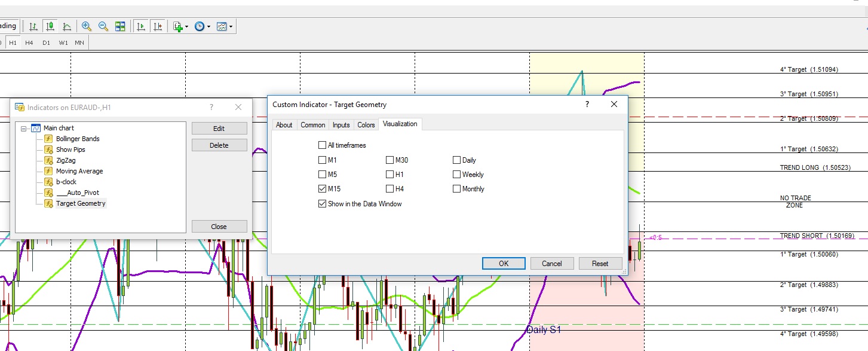Toggle the auto scroll chart icon
This screenshot has width=868, height=351.
tap(141, 26)
